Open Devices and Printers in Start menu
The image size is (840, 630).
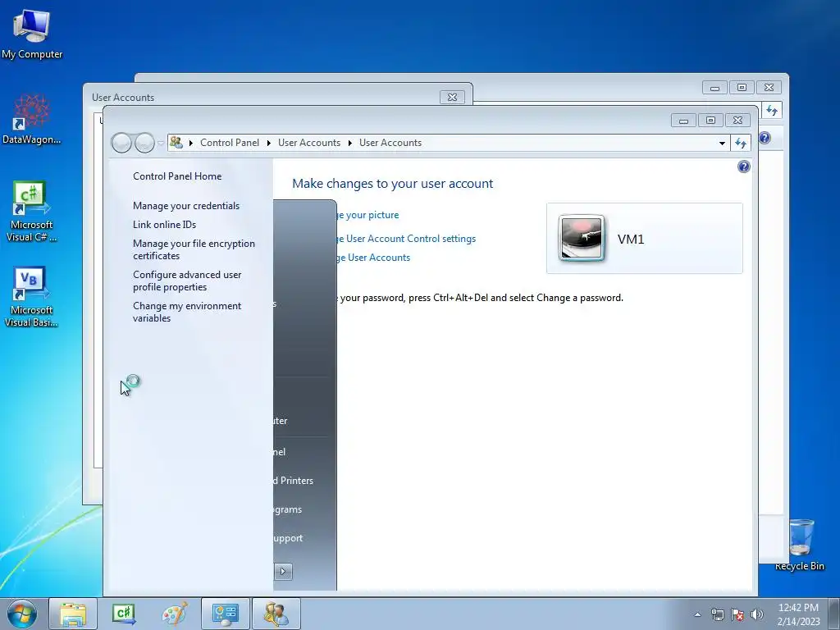tap(293, 481)
